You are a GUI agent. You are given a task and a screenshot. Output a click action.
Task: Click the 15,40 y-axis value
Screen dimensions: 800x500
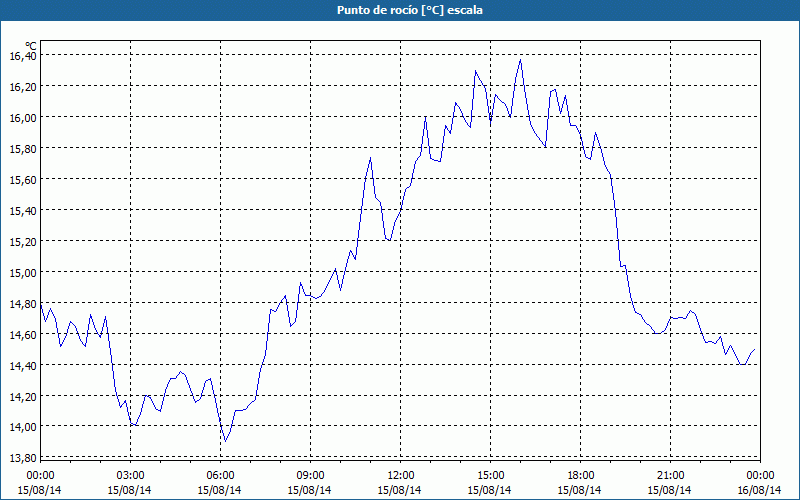point(23,211)
